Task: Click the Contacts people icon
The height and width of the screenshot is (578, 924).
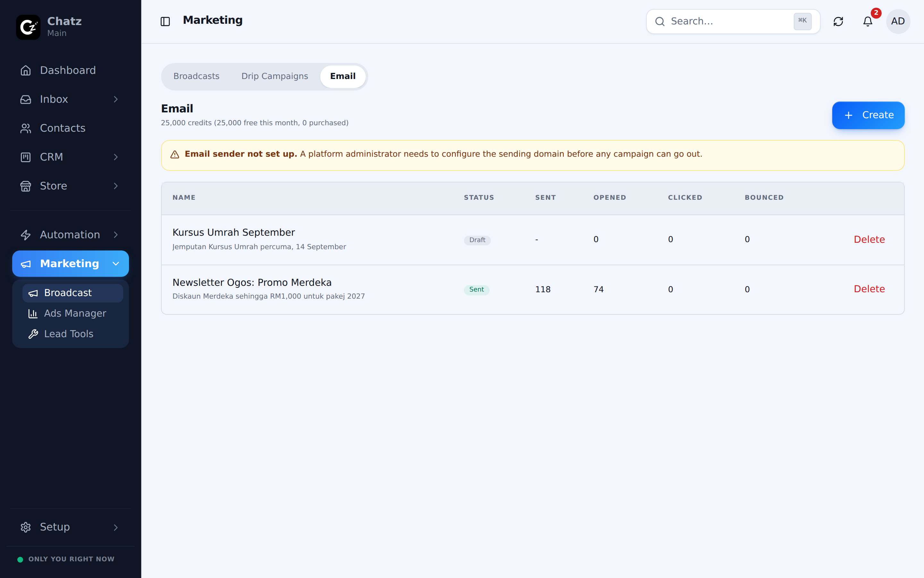Action: 26,128
